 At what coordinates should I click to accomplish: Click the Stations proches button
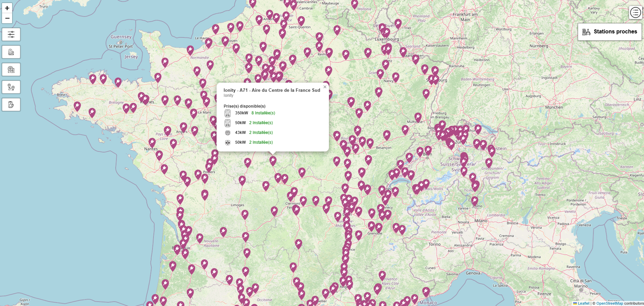(610, 32)
